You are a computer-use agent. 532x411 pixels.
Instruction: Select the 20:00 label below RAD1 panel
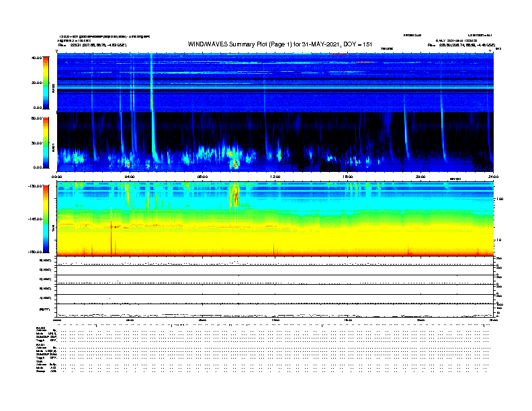pyautogui.click(x=420, y=177)
